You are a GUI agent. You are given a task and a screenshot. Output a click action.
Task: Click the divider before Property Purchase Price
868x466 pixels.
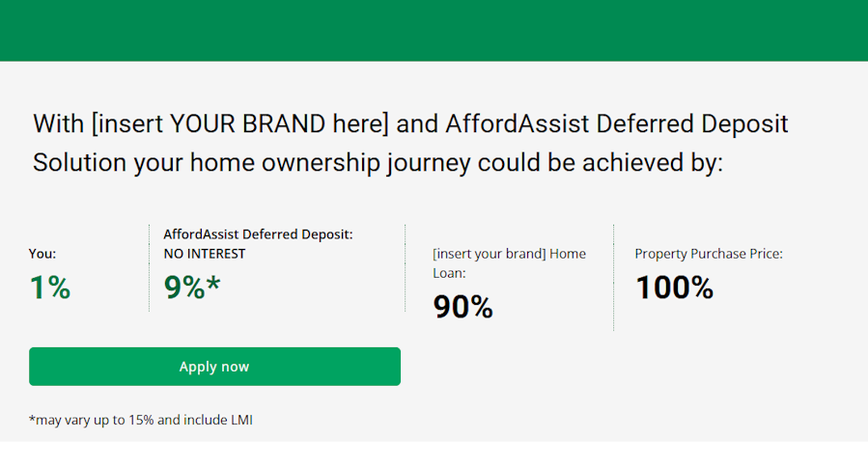pos(613,277)
